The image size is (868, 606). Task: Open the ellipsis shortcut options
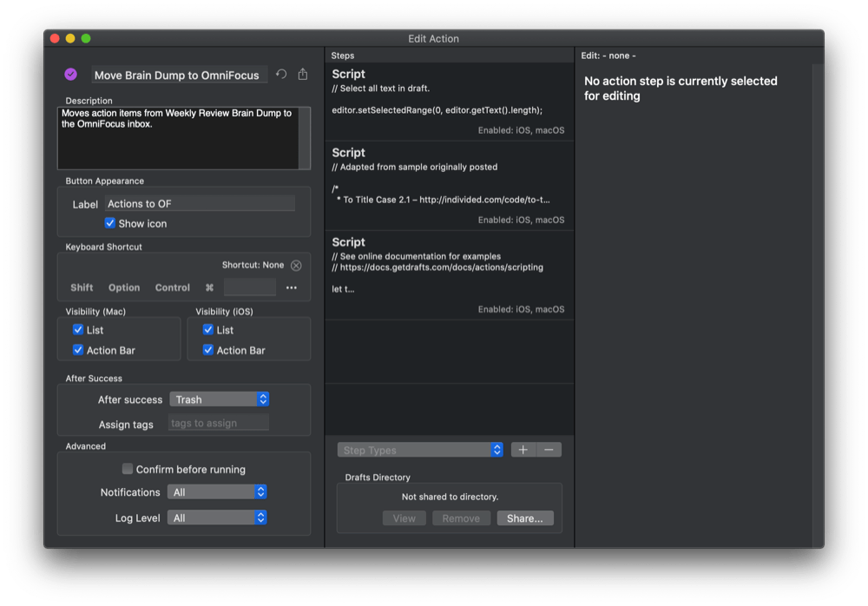click(x=291, y=287)
